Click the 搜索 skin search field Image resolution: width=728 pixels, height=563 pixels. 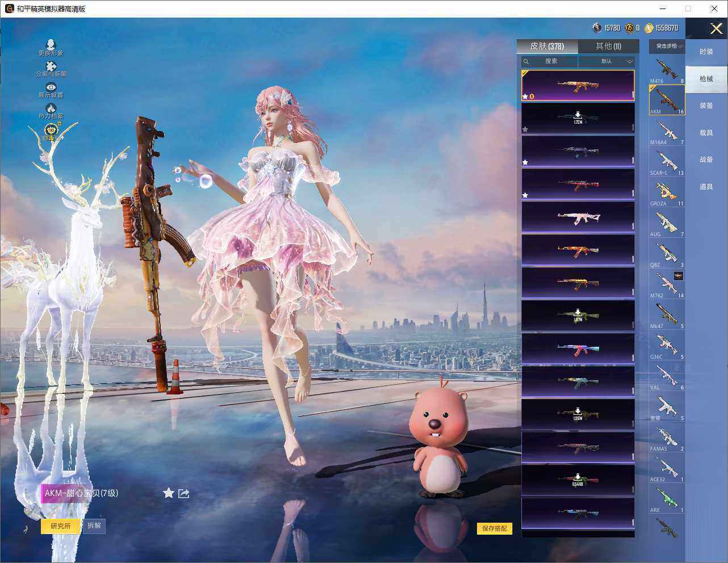[x=550, y=61]
